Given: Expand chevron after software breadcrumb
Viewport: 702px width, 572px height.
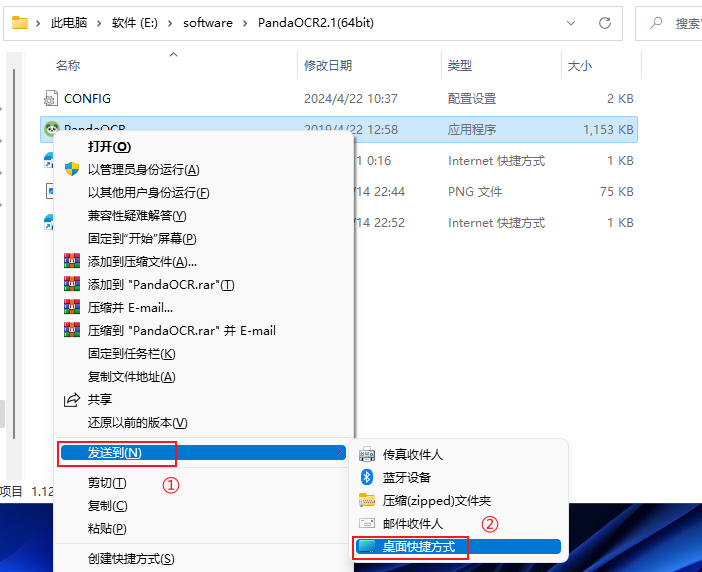Looking at the screenshot, I should [x=245, y=23].
